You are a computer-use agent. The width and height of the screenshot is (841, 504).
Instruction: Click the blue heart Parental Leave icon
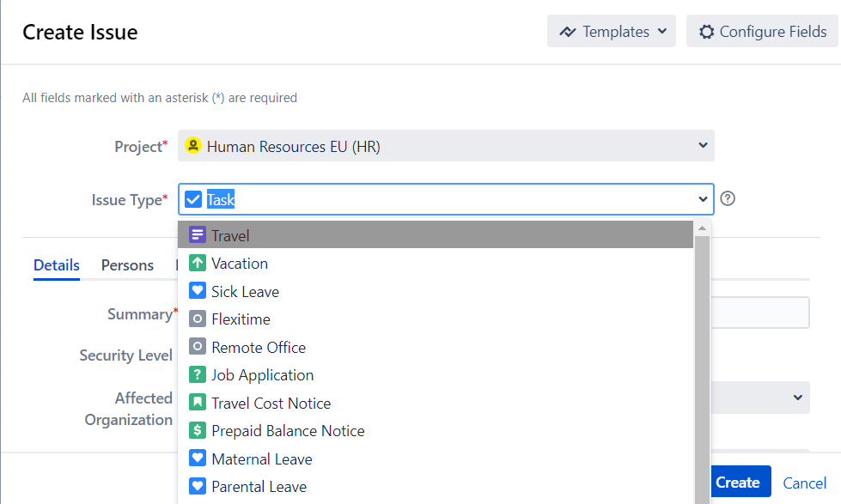198,486
